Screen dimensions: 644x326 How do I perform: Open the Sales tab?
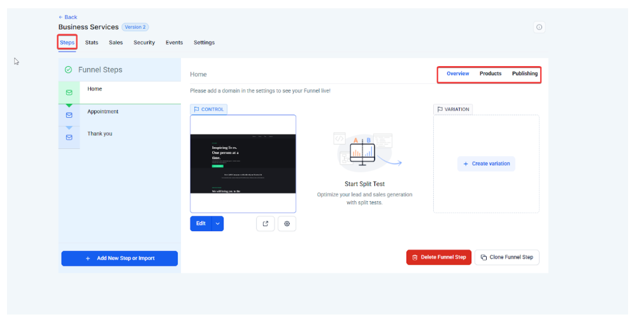[x=116, y=43]
